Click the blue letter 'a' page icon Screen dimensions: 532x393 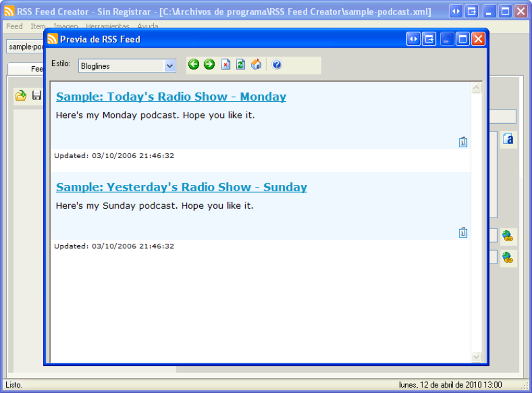pos(508,139)
